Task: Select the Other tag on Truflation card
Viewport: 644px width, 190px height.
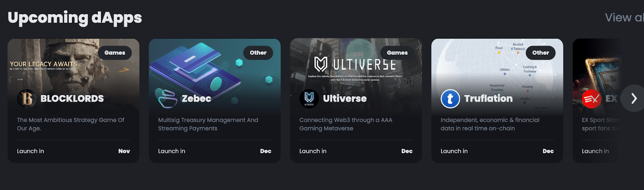Action: click(x=541, y=53)
